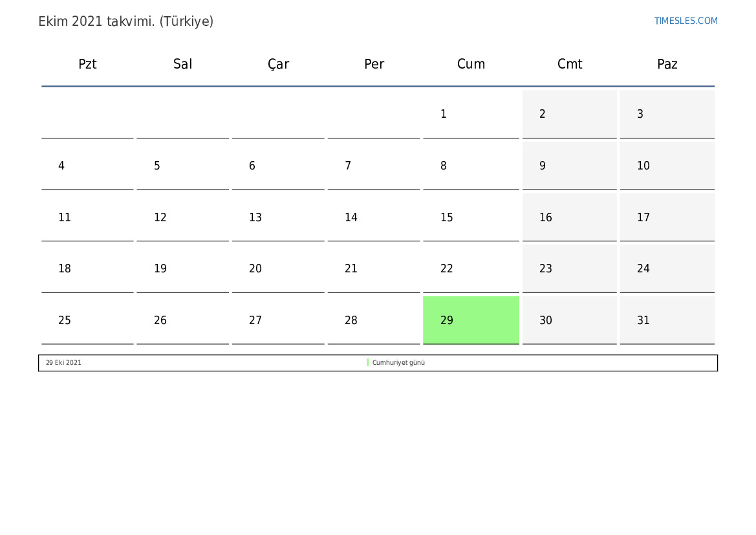This screenshot has height=535, width=756.
Task: Click the Çar weekday header
Action: point(278,64)
